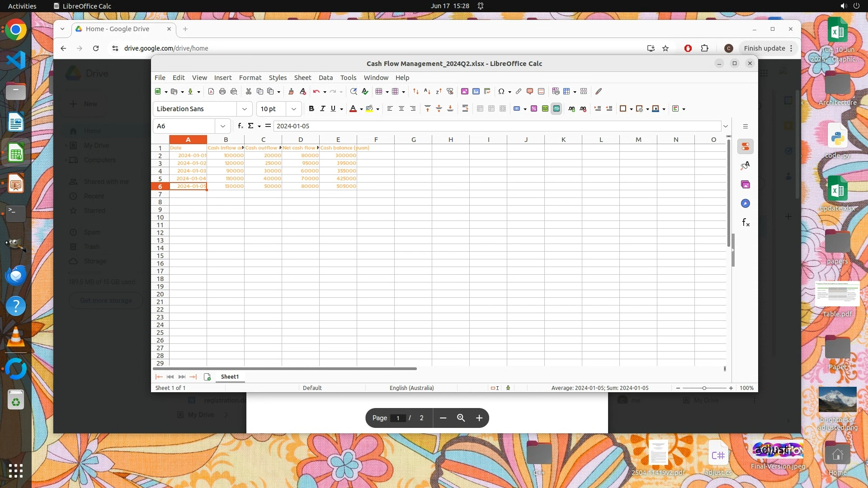This screenshot has height=488, width=868.
Task: Toggle italic formatting
Action: (322, 109)
